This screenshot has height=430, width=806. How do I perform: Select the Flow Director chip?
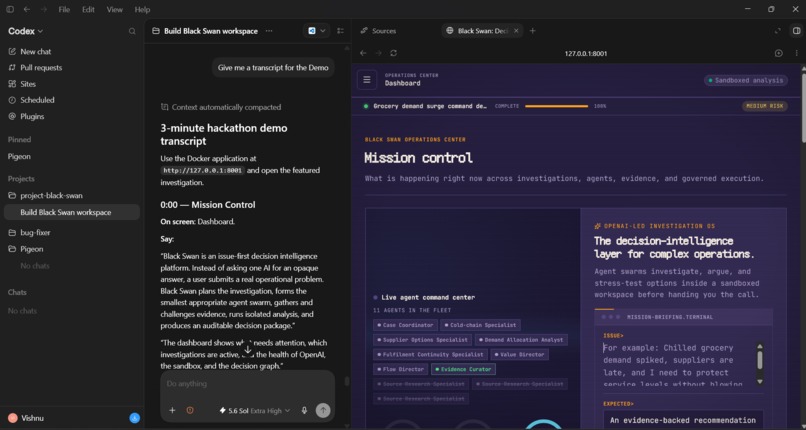tap(400, 369)
